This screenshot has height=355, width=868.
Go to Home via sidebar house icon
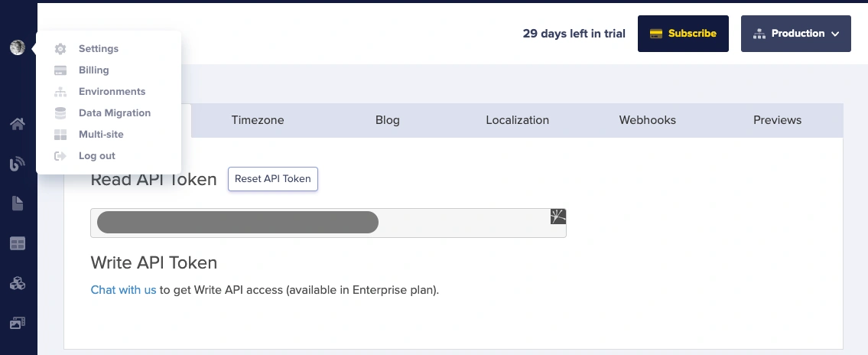(17, 124)
